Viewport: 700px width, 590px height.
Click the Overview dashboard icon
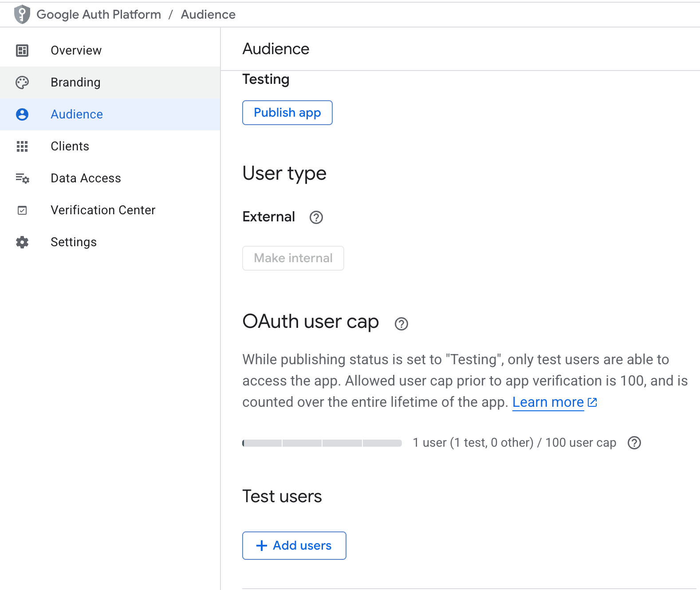coord(22,51)
